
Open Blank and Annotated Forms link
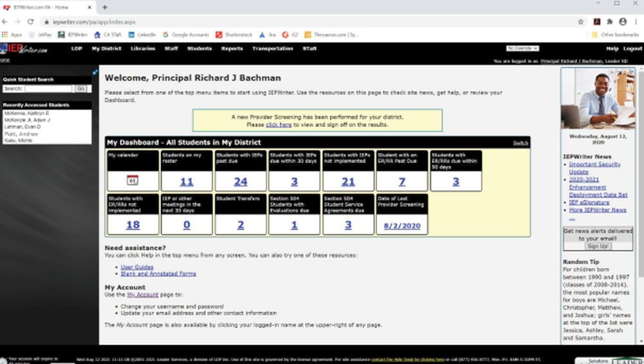click(x=158, y=274)
